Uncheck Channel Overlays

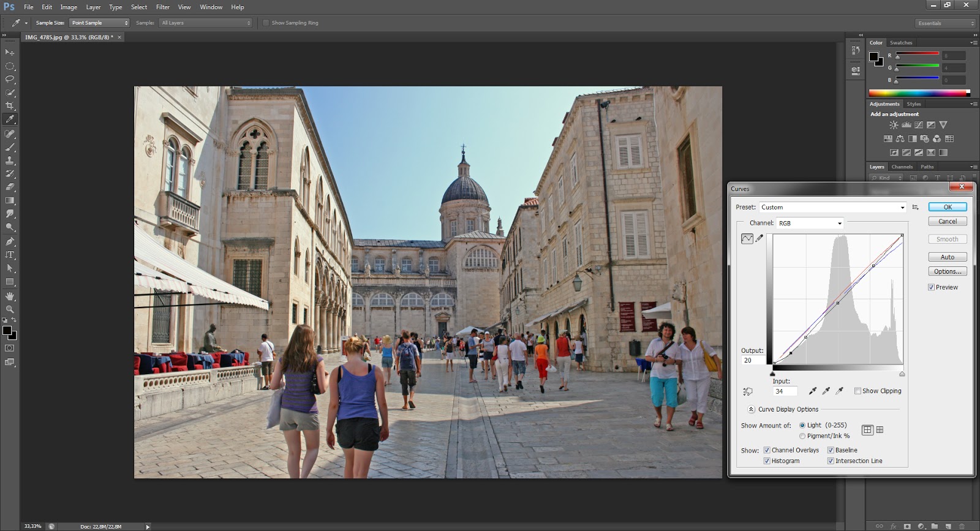click(767, 450)
